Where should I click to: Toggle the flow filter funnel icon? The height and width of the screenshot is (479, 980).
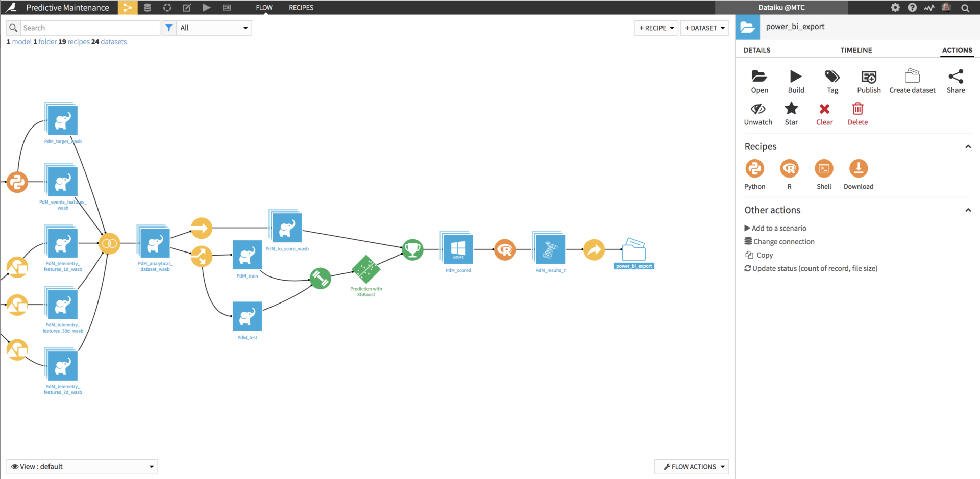point(169,28)
